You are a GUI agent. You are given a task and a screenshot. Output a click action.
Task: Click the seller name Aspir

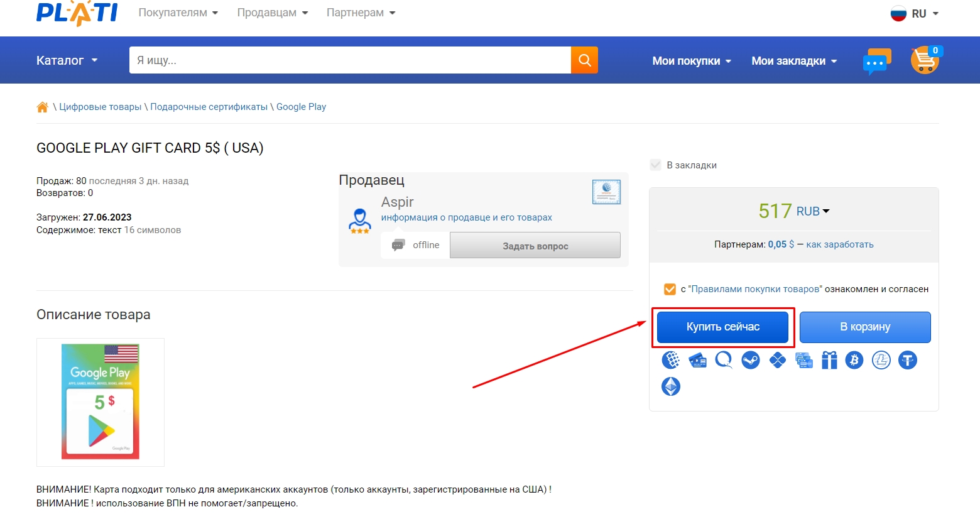tap(398, 202)
